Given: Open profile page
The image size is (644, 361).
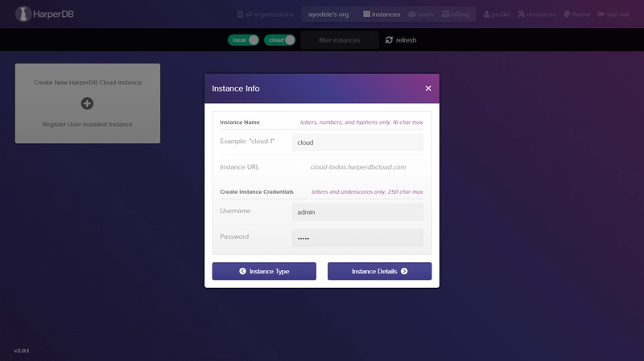Looking at the screenshot, I should pos(497,14).
